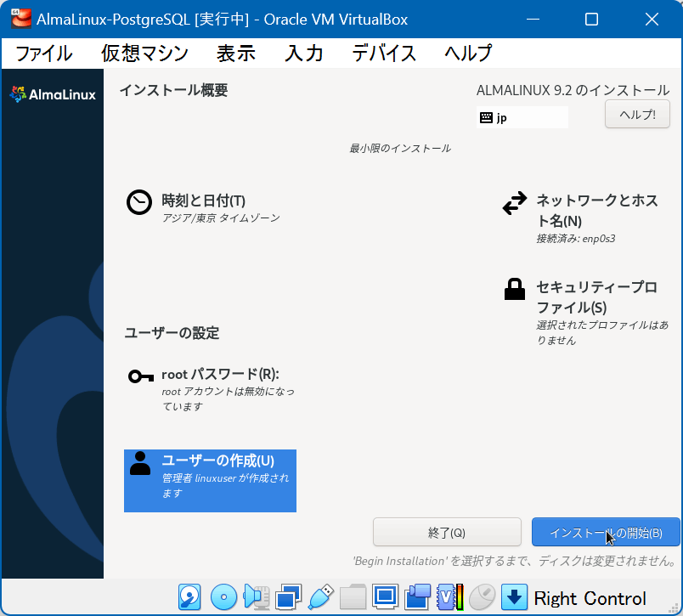Minimize the VirtualBox window
Image resolution: width=683 pixels, height=616 pixels.
533,20
